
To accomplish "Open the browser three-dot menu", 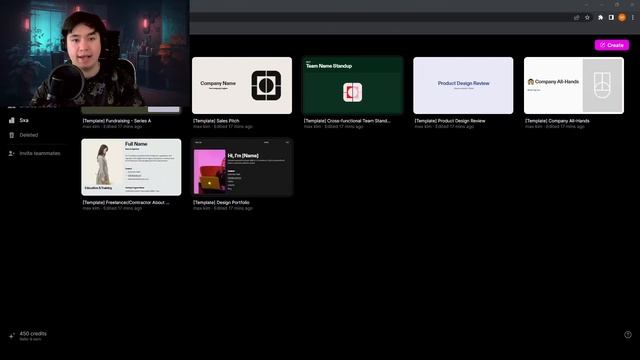I will click(x=633, y=18).
